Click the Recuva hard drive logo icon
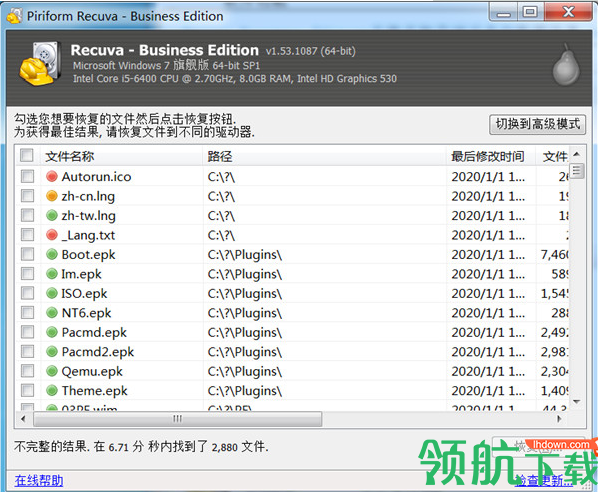Screen dimensions: 598x492 click(x=41, y=64)
